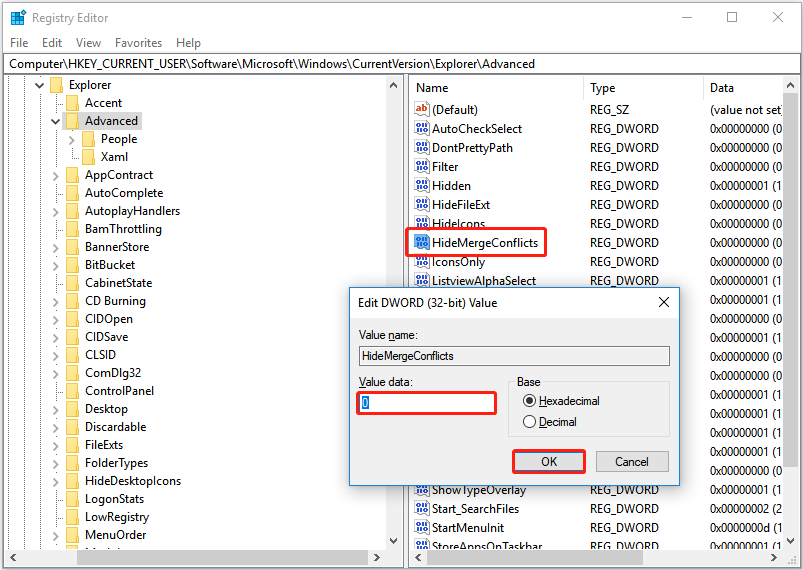The height and width of the screenshot is (570, 803).
Task: Click the Registry Editor app icon in title bar
Action: tap(18, 18)
